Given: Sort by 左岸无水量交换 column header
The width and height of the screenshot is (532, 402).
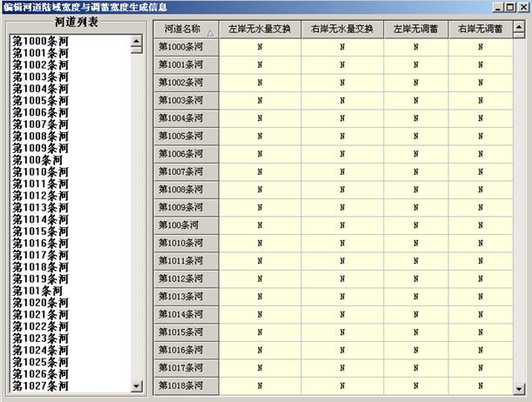Looking at the screenshot, I should pyautogui.click(x=259, y=29).
